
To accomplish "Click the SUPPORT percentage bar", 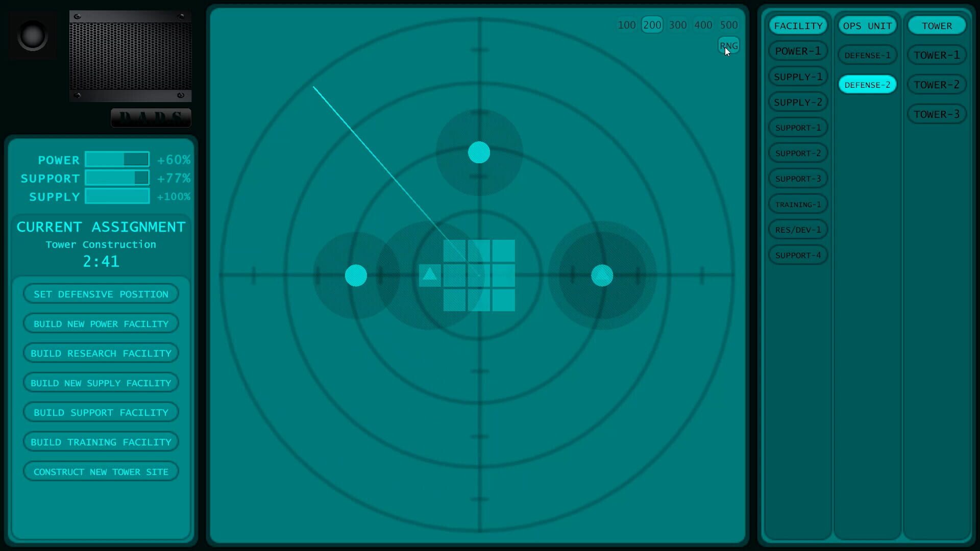I will [117, 178].
